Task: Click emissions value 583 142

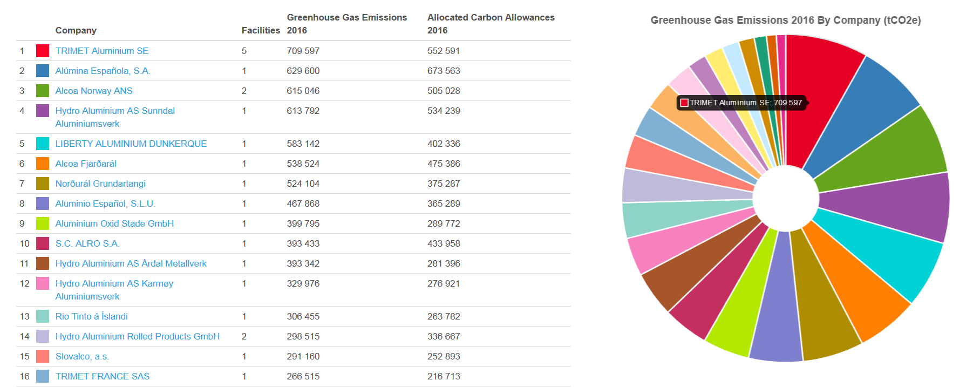Action: point(303,144)
